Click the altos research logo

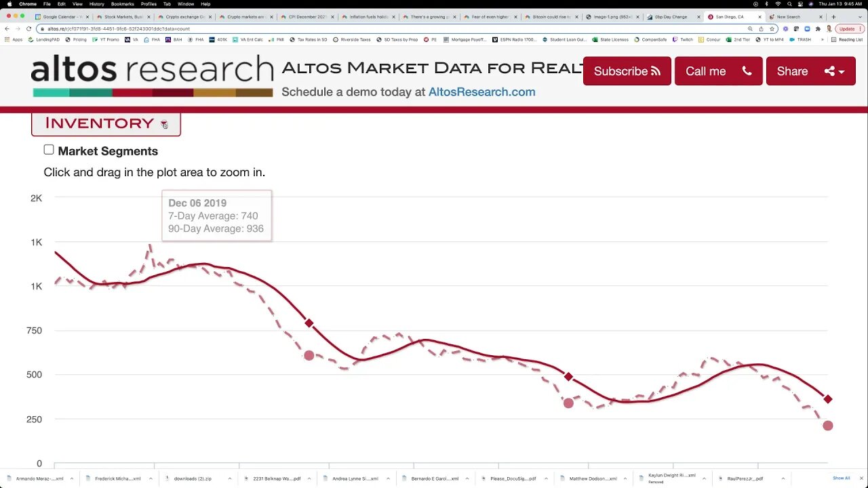(153, 75)
